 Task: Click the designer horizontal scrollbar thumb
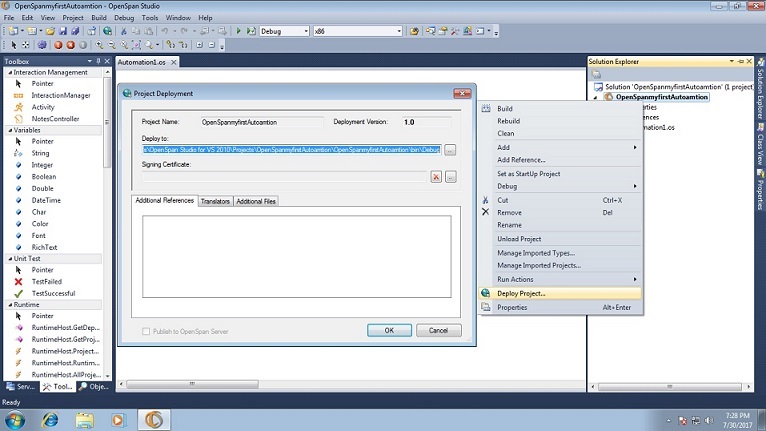tap(192, 384)
